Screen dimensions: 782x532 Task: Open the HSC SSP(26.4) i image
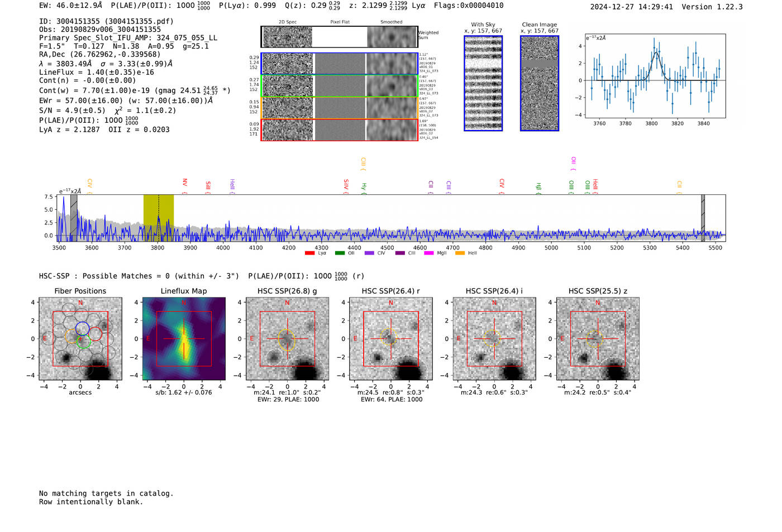494,339
